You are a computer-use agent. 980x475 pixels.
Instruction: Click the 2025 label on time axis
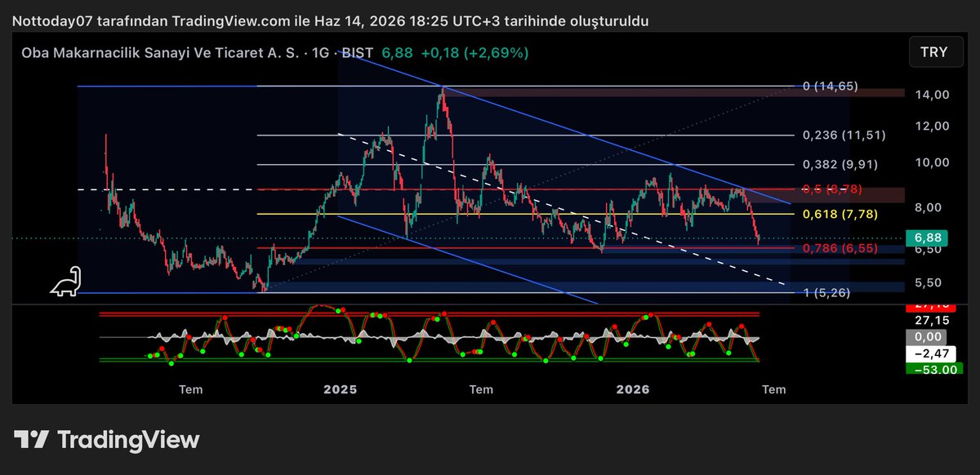pyautogui.click(x=340, y=389)
